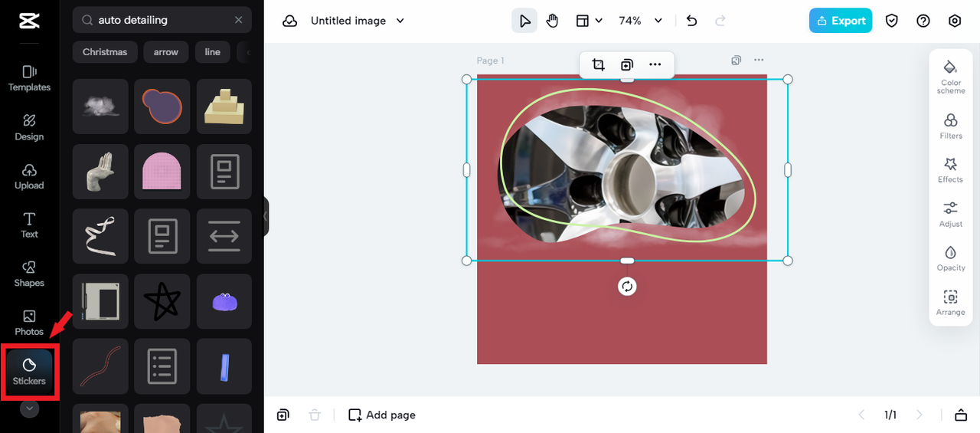Open the Shapes panel
The width and height of the screenshot is (980, 433).
pyautogui.click(x=29, y=274)
